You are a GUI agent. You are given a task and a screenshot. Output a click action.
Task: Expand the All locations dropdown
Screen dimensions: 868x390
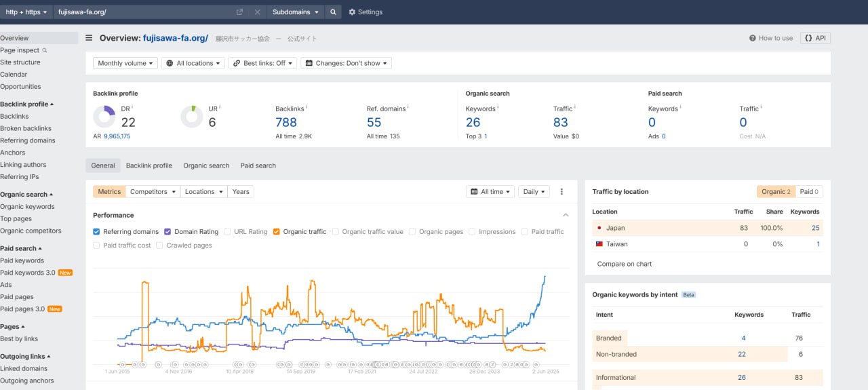pyautogui.click(x=193, y=63)
